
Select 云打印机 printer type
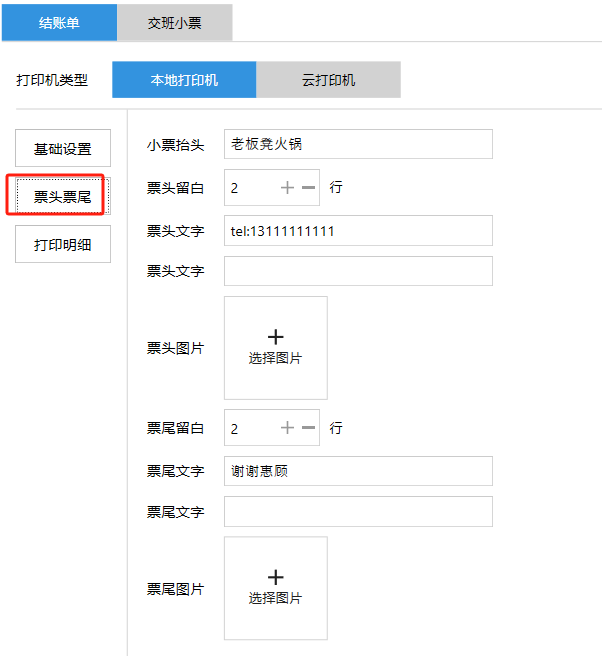click(328, 80)
